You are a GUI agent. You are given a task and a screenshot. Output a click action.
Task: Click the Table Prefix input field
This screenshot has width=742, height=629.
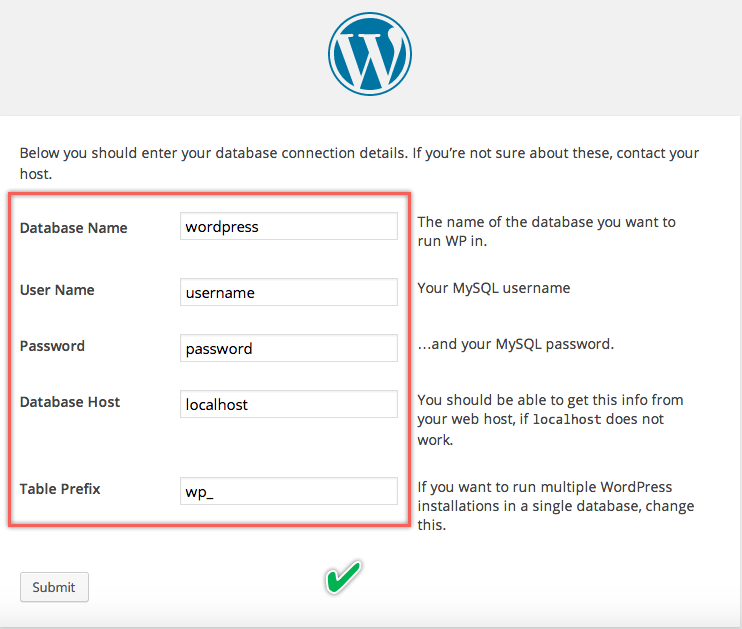click(289, 491)
